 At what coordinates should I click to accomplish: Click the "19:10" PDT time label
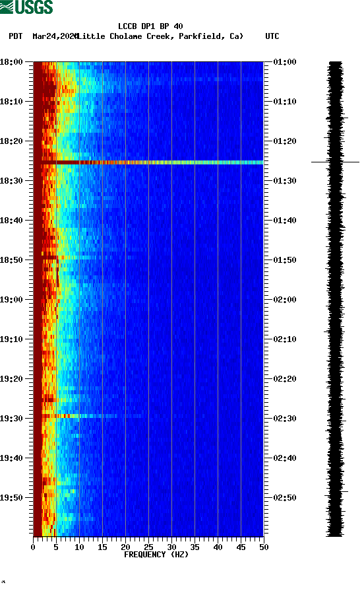point(11,339)
